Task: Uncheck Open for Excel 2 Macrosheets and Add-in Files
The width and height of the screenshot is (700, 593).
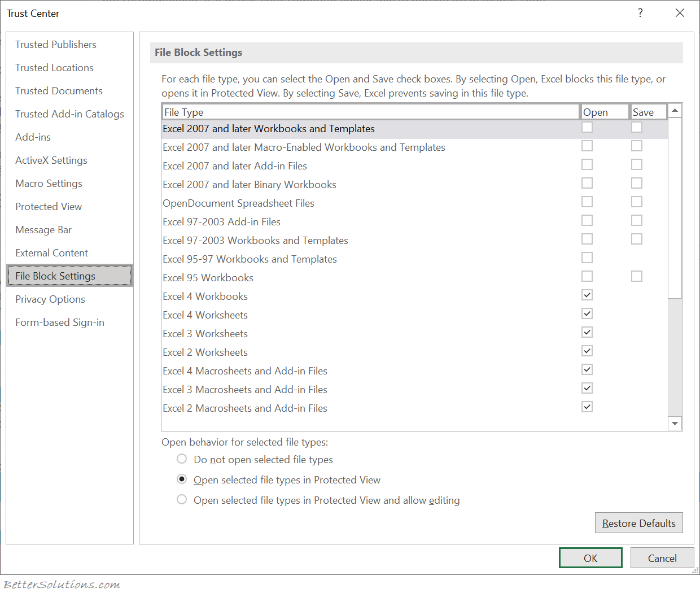Action: coord(587,407)
